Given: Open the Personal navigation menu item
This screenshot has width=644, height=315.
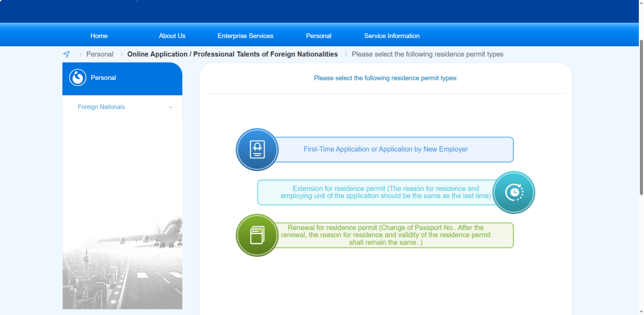Looking at the screenshot, I should (319, 36).
